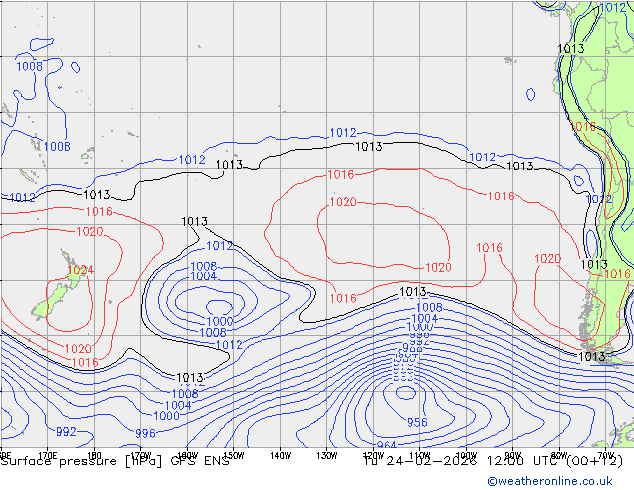This screenshot has width=634, height=490.
Task: Click the 'Surface pressure [hPa] GFS ENS' caption
Action: pyautogui.click(x=115, y=461)
